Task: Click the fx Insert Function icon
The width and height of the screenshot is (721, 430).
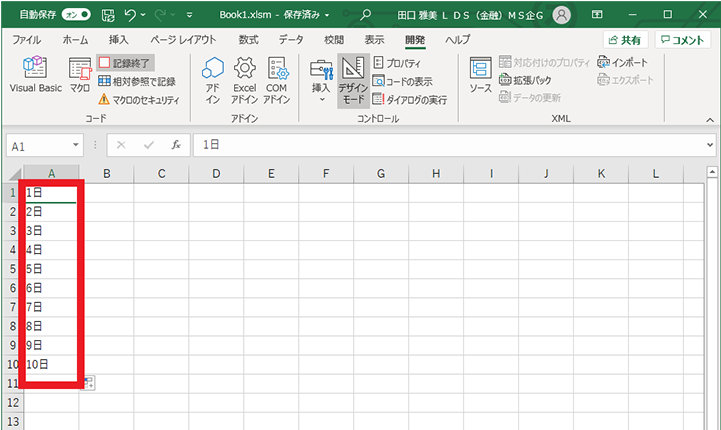Action: [x=176, y=145]
